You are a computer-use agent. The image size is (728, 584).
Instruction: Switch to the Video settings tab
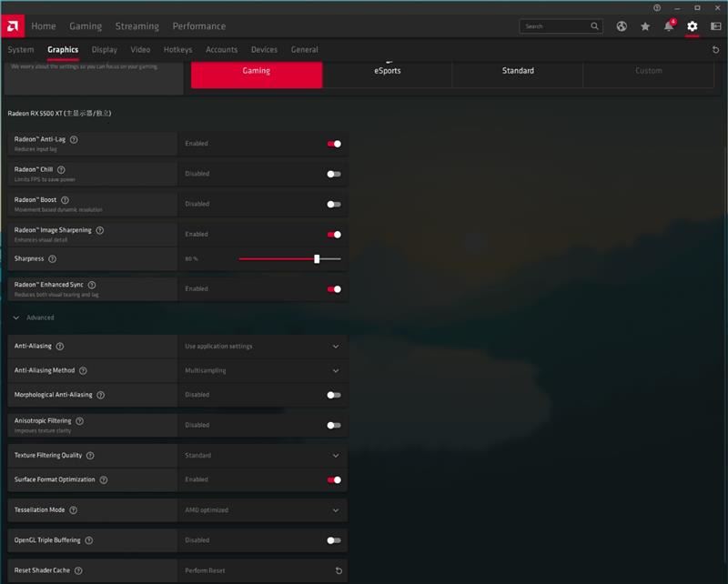(140, 50)
